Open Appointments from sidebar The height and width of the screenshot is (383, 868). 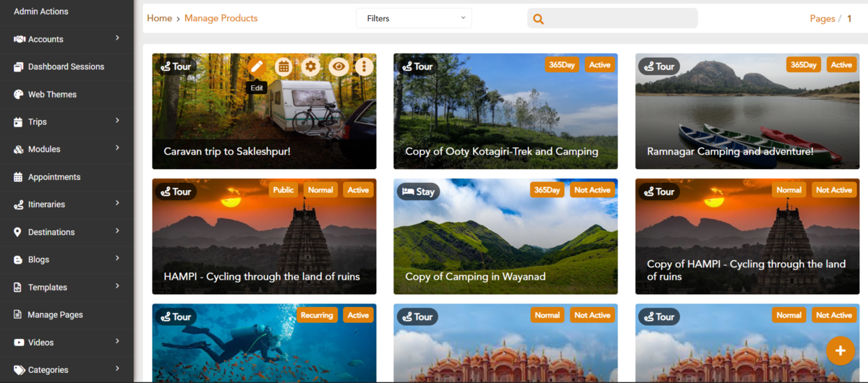(x=67, y=177)
